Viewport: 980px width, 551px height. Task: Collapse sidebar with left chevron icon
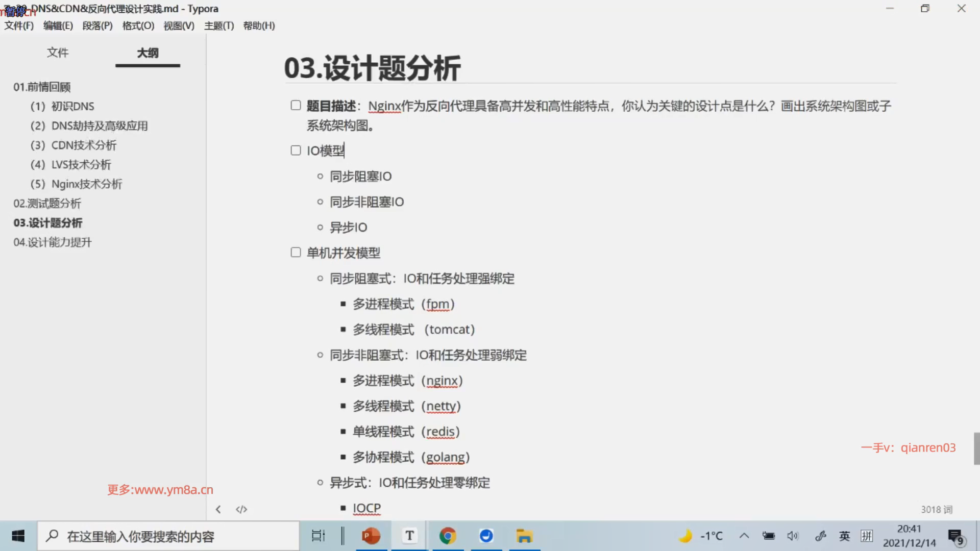point(218,509)
